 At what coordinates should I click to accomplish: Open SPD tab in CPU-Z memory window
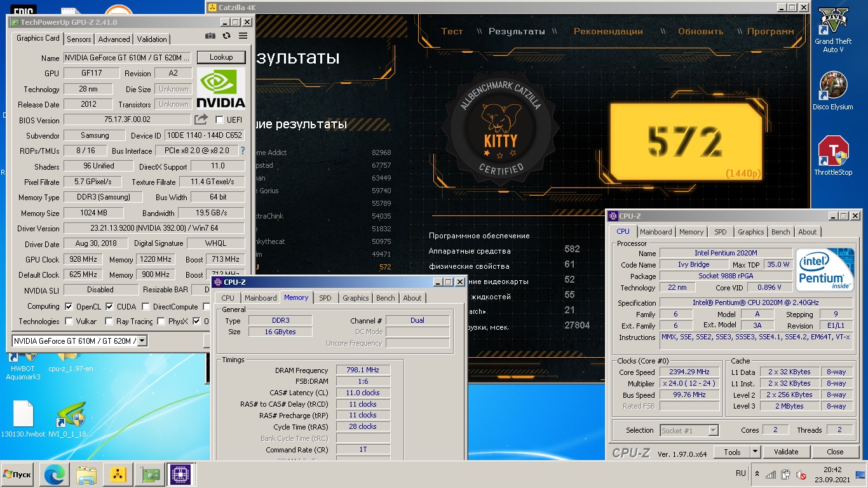pyautogui.click(x=325, y=298)
